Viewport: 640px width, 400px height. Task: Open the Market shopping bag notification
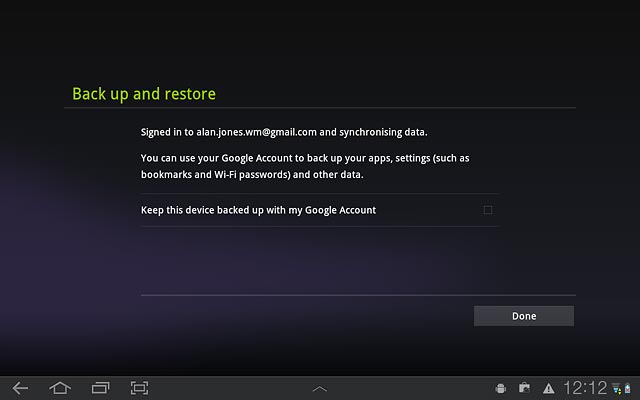click(x=524, y=388)
